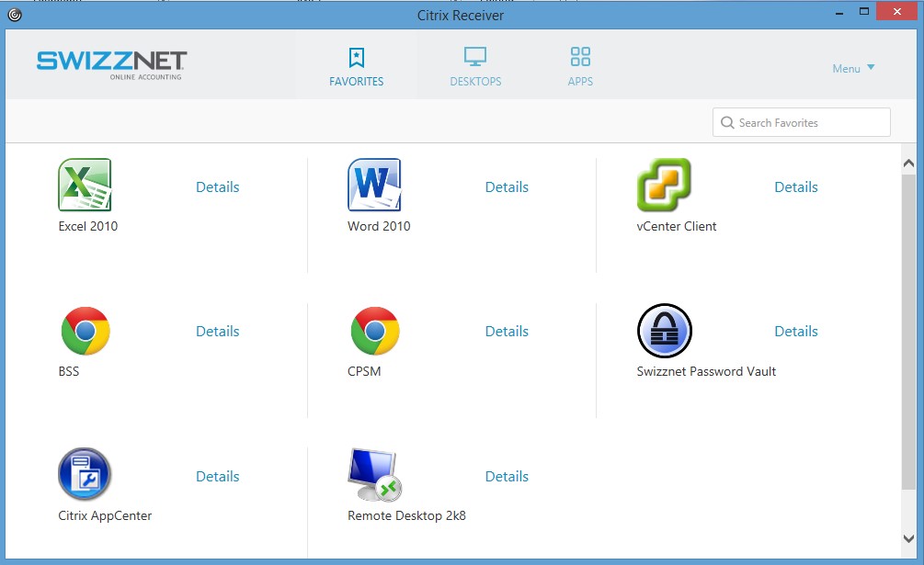The image size is (924, 565).
Task: Maximize the Citrix Receiver window
Action: pyautogui.click(x=864, y=11)
